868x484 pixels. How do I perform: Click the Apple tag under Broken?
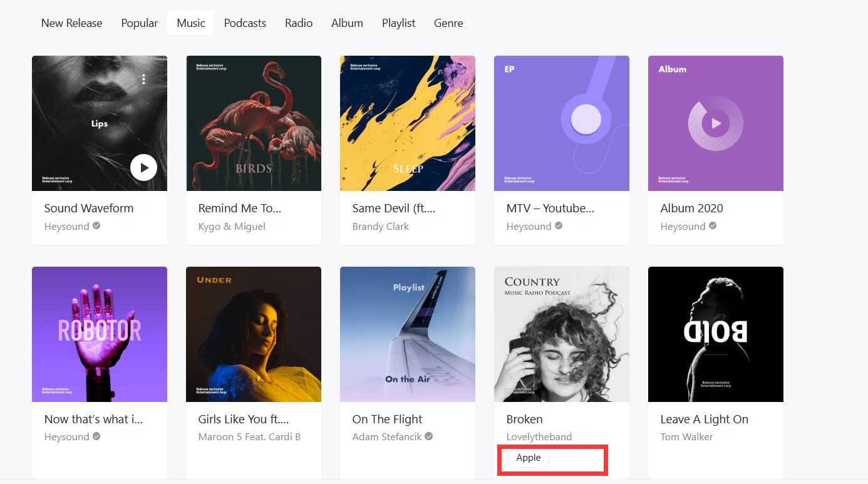529,458
